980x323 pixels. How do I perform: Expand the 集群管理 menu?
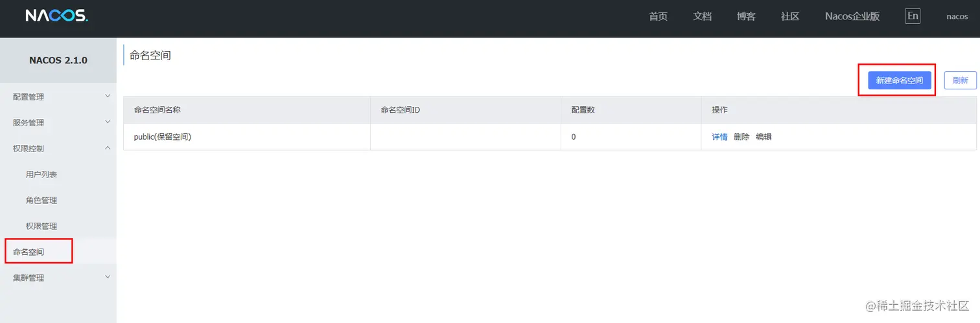tap(58, 278)
